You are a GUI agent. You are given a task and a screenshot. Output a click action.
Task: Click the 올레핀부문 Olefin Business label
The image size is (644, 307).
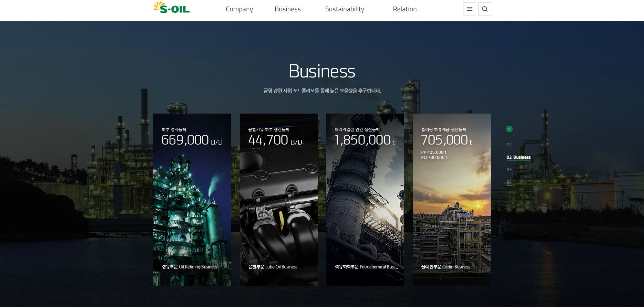tap(446, 267)
